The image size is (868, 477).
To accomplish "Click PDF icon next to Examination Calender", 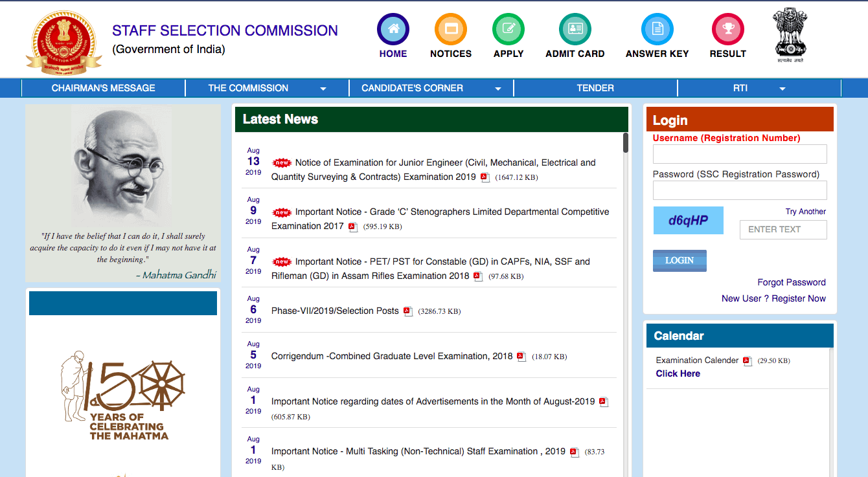I will point(747,361).
